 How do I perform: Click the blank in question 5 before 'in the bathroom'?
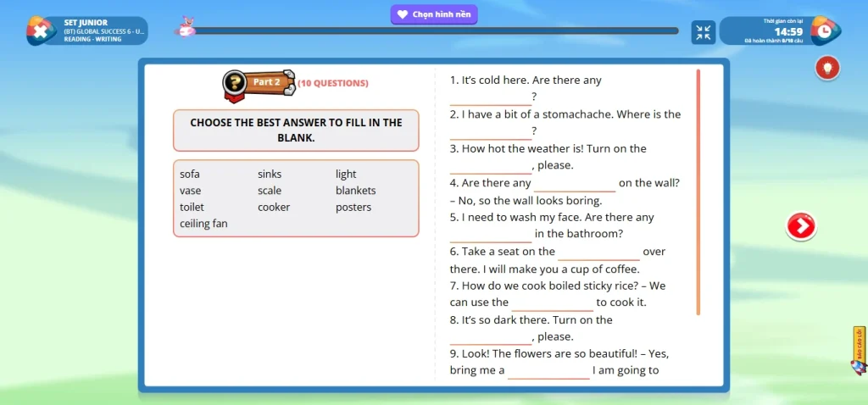[491, 235]
